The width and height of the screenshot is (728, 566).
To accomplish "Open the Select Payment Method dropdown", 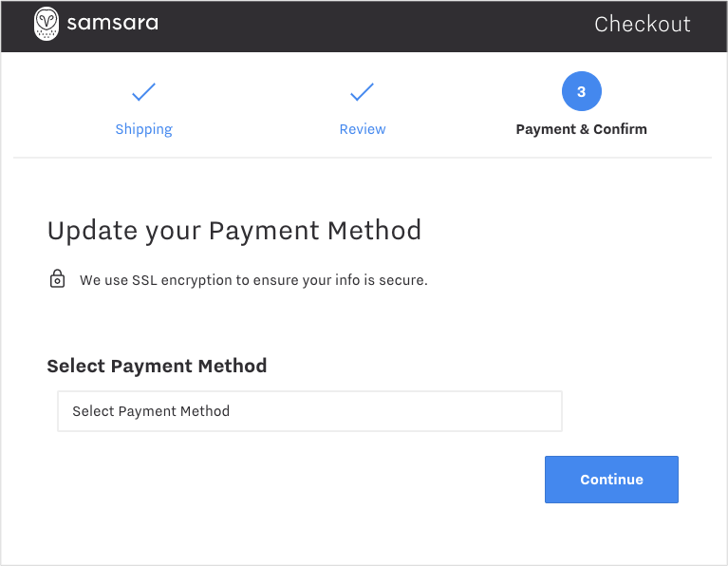I will [309, 411].
